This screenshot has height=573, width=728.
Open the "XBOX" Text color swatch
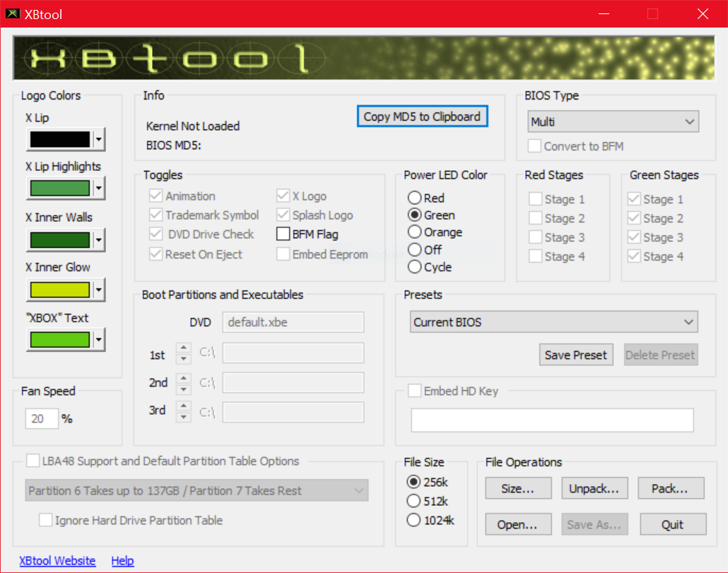point(60,340)
